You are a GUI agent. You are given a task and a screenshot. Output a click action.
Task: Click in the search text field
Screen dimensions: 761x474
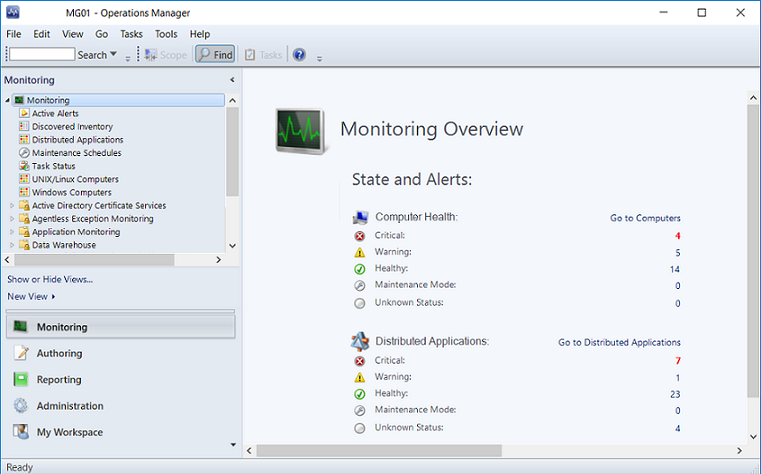tap(42, 54)
